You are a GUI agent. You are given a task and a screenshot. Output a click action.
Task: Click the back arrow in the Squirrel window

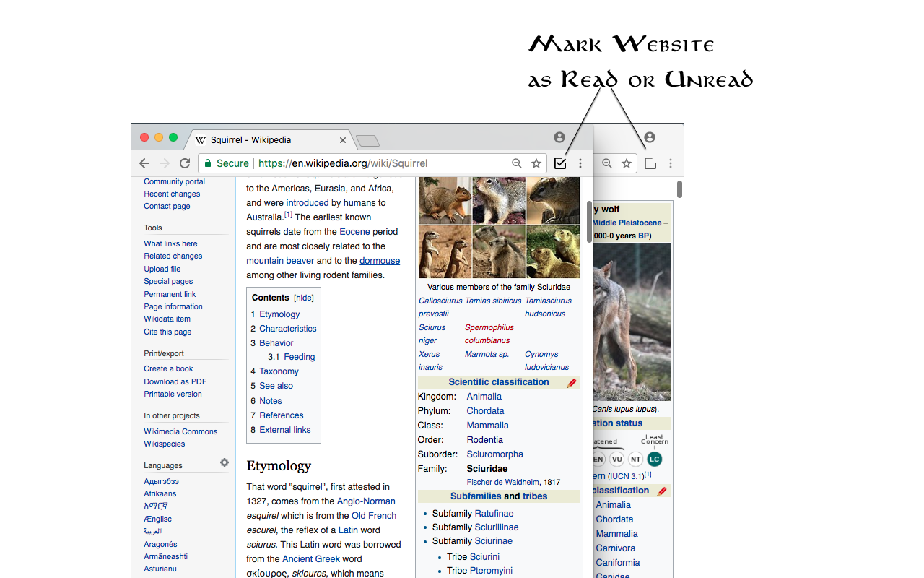click(x=144, y=163)
